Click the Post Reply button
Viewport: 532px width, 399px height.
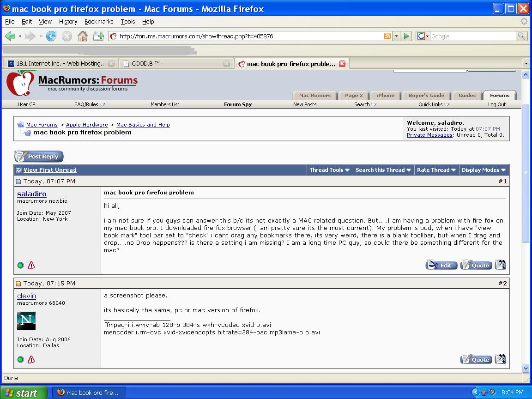coord(39,157)
